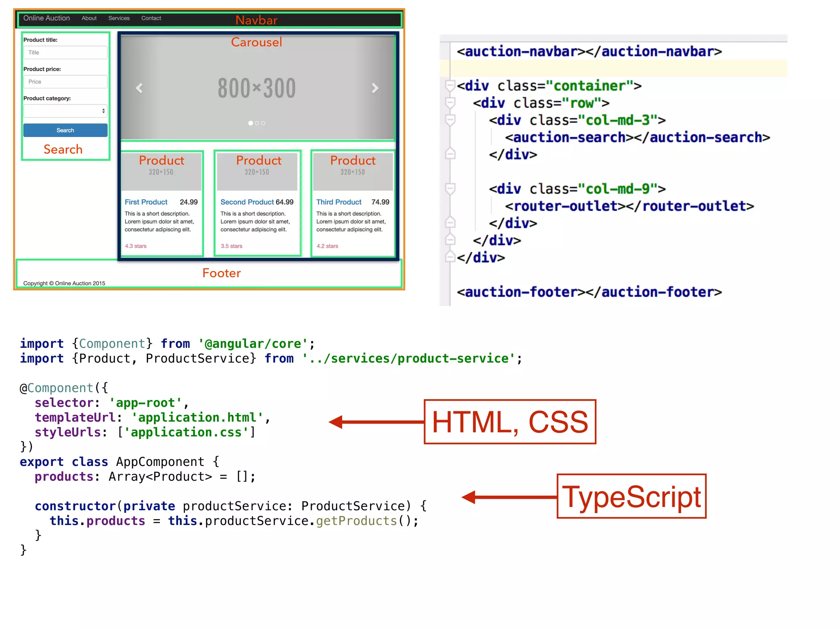840x630 pixels.
Task: Select the second carousel indicator dot
Action: 257,123
